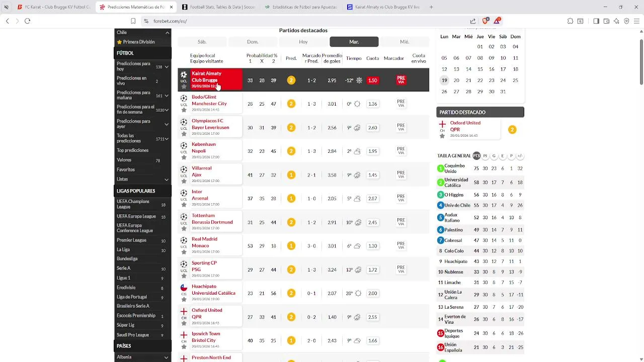Expand the Listas chevron
644x362 pixels.
point(167,179)
